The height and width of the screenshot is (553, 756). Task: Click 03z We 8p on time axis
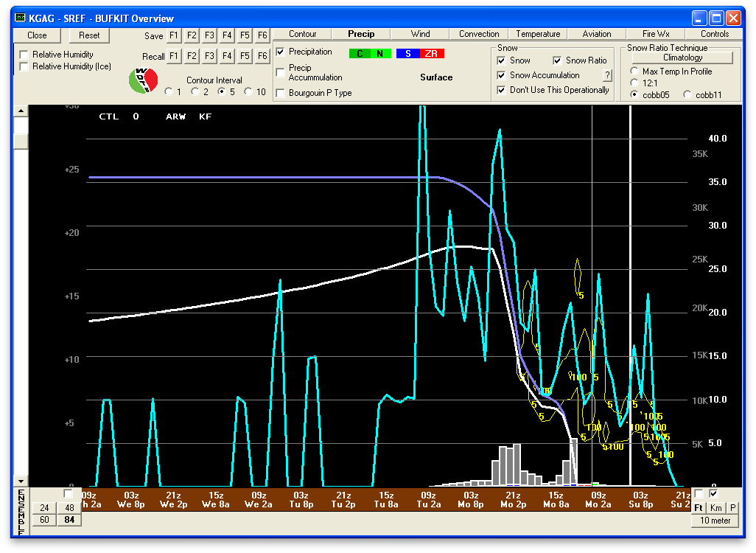click(131, 500)
